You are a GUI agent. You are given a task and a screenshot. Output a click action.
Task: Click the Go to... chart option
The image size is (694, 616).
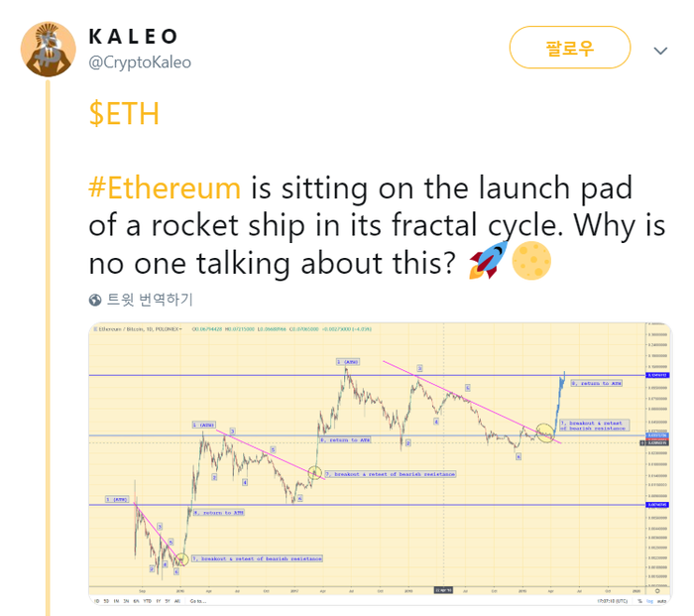click(198, 601)
